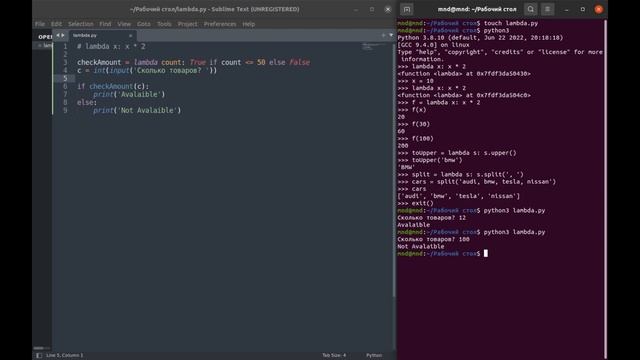Open the Goto menu
The height and width of the screenshot is (360, 640).
pos(144,24)
